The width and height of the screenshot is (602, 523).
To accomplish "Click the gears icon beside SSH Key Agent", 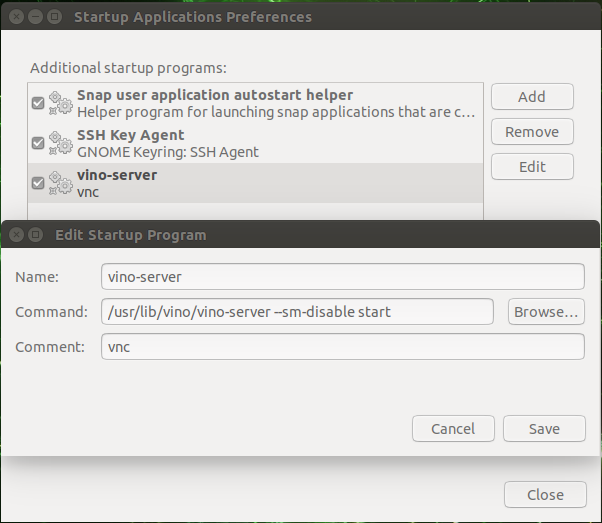I will tap(61, 143).
